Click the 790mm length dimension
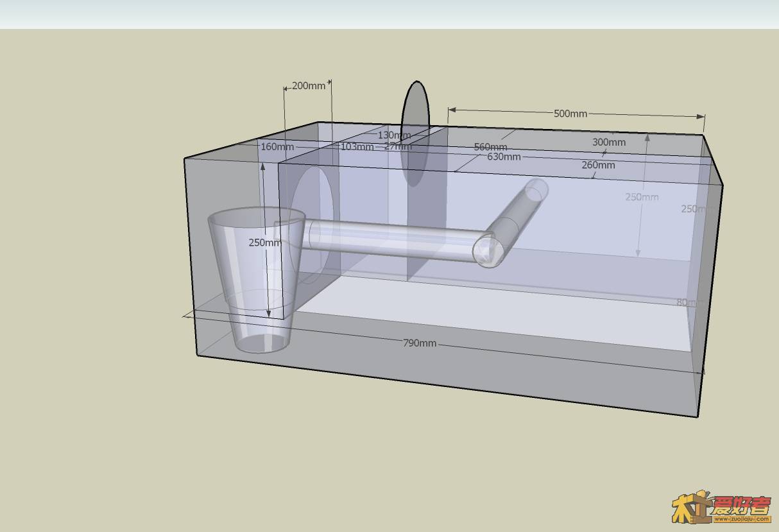The height and width of the screenshot is (532, 779). [420, 343]
